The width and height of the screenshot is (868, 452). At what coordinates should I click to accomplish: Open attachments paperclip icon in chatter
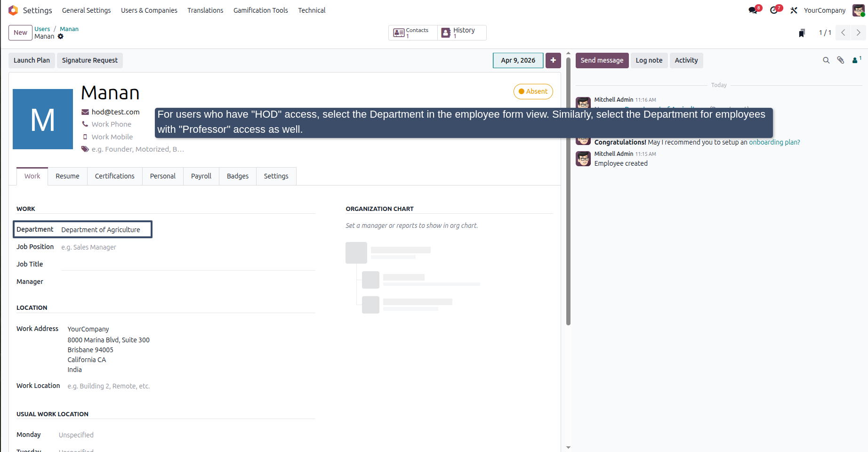(841, 60)
